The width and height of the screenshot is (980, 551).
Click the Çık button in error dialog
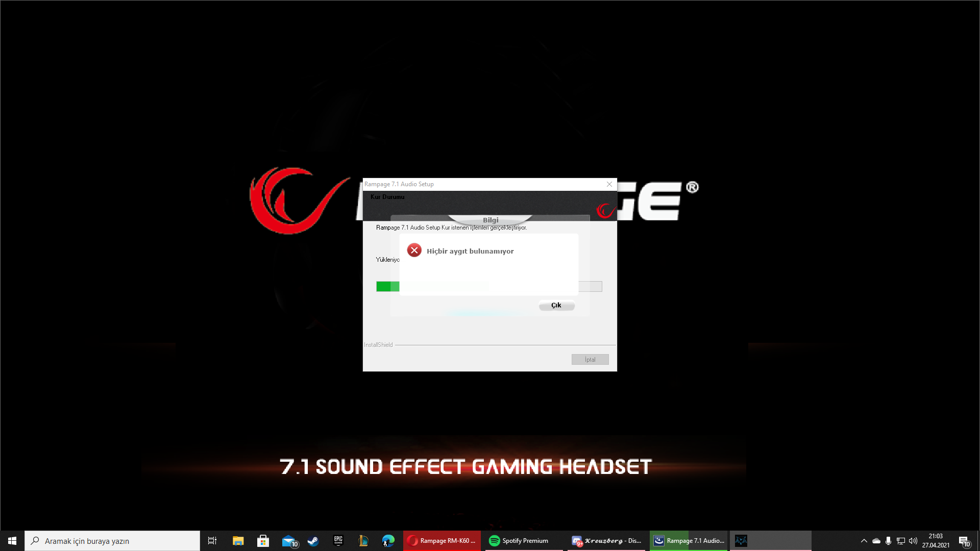(556, 305)
